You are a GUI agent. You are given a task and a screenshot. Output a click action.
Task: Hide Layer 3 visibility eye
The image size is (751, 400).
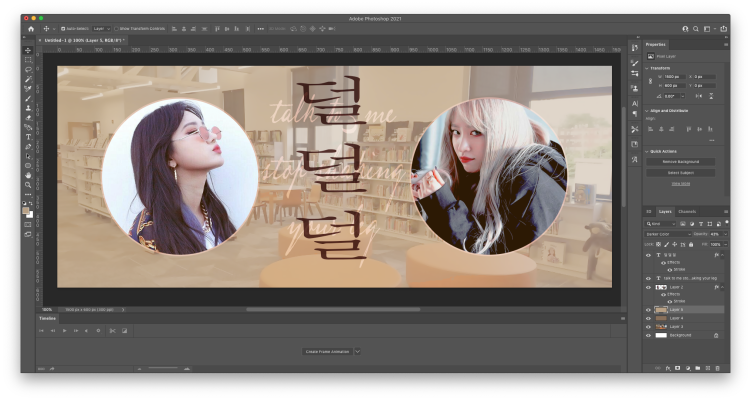click(x=649, y=327)
